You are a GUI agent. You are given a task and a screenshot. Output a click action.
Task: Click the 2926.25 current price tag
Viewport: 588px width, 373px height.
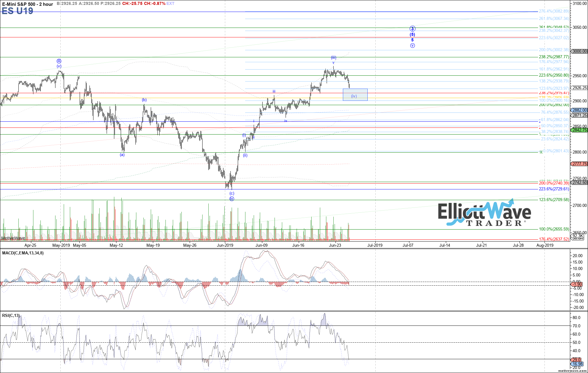579,88
